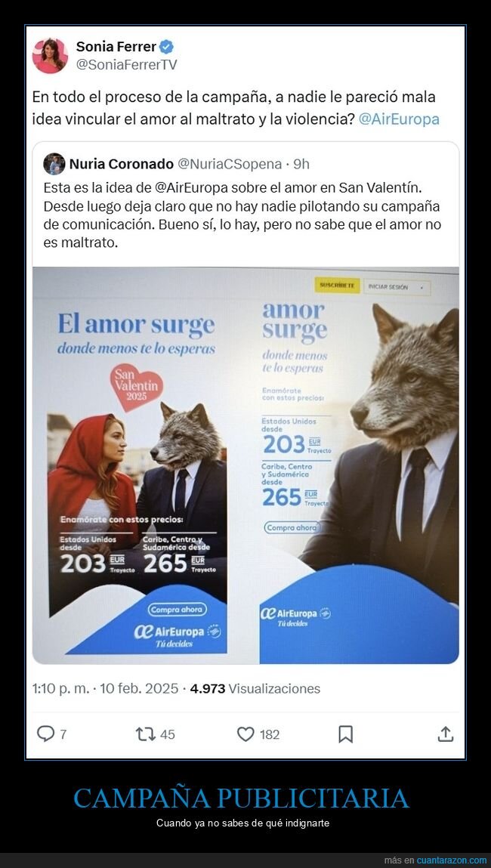Like the tweet with heart icon

tap(246, 734)
